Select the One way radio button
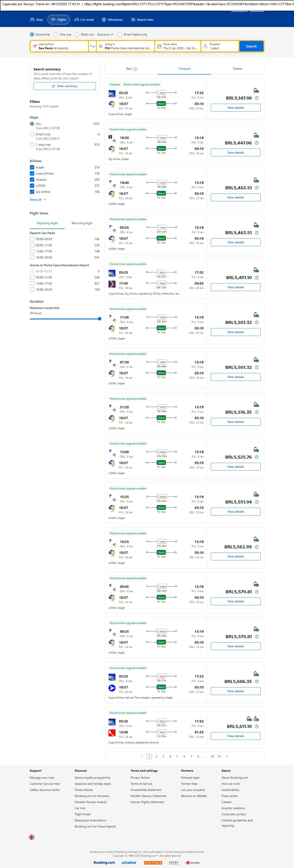The image size is (294, 868). point(56,34)
